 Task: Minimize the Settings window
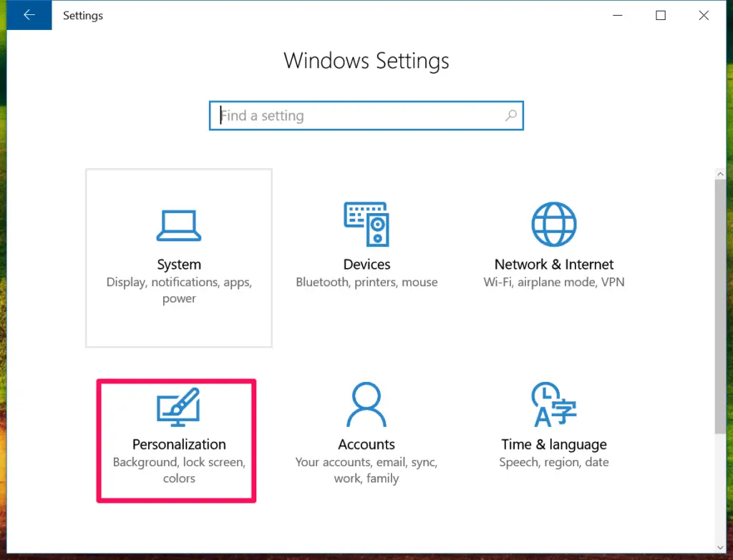point(617,15)
